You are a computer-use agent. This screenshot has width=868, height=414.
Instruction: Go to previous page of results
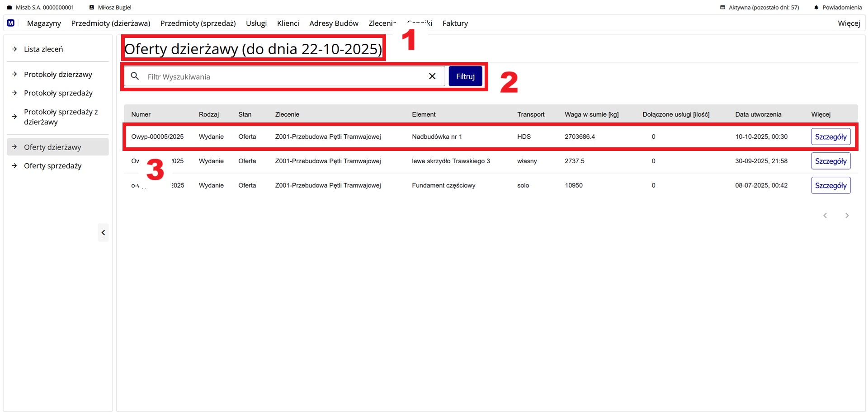825,216
